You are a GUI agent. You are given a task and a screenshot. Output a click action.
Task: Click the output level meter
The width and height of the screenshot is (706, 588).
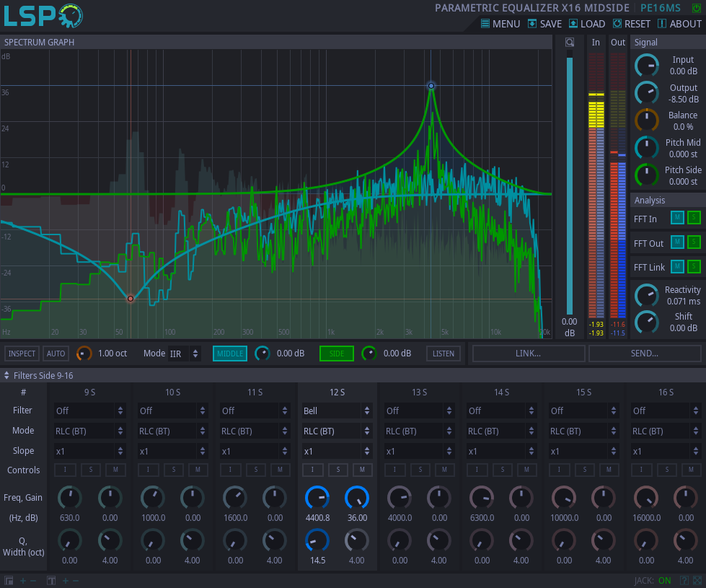(618, 185)
